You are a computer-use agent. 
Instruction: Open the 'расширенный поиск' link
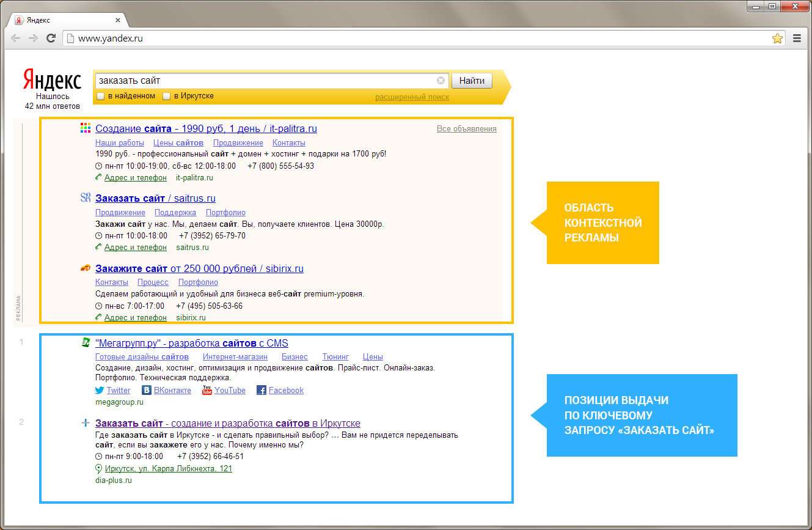(412, 97)
